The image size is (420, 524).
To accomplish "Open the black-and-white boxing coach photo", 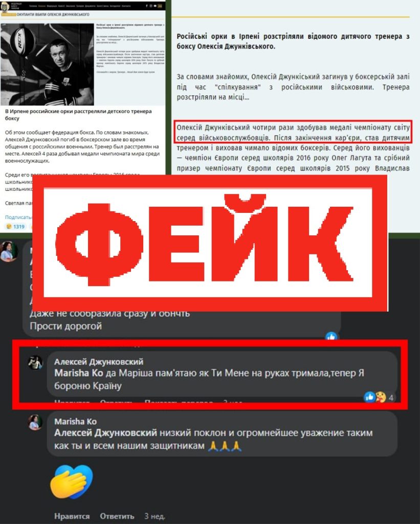I will 47,64.
